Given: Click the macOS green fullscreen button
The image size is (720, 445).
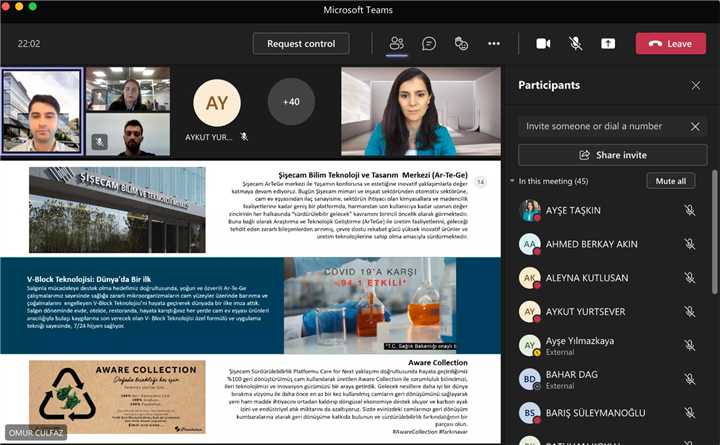Looking at the screenshot, I should point(33,6).
